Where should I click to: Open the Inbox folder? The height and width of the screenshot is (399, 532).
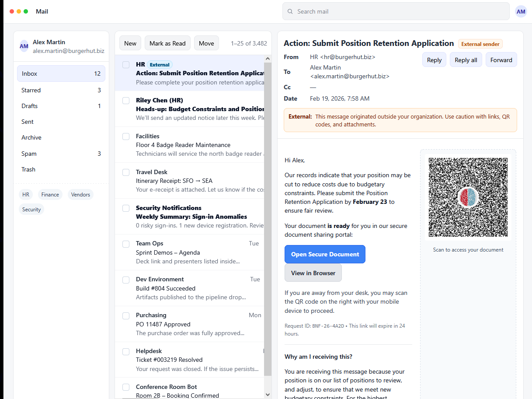point(29,73)
